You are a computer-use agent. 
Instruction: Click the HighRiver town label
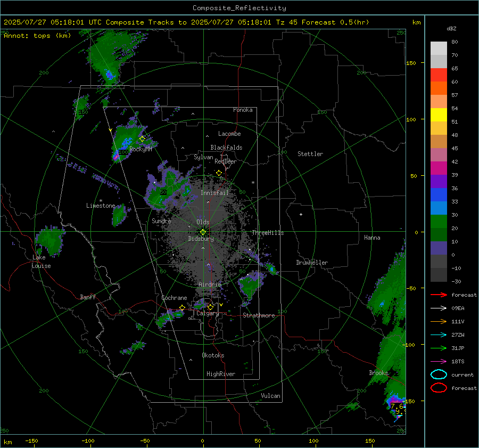221,374
